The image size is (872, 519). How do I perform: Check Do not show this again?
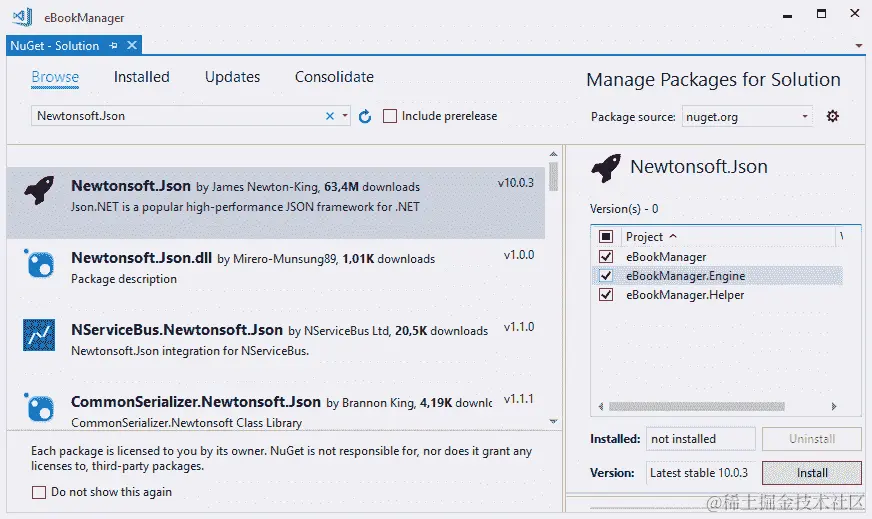tap(39, 492)
